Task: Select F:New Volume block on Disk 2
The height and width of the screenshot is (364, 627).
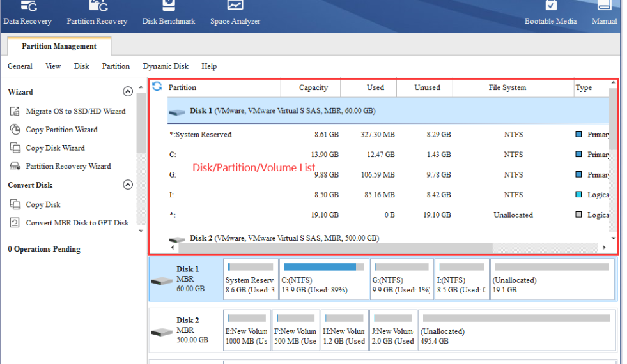Action: pyautogui.click(x=296, y=330)
